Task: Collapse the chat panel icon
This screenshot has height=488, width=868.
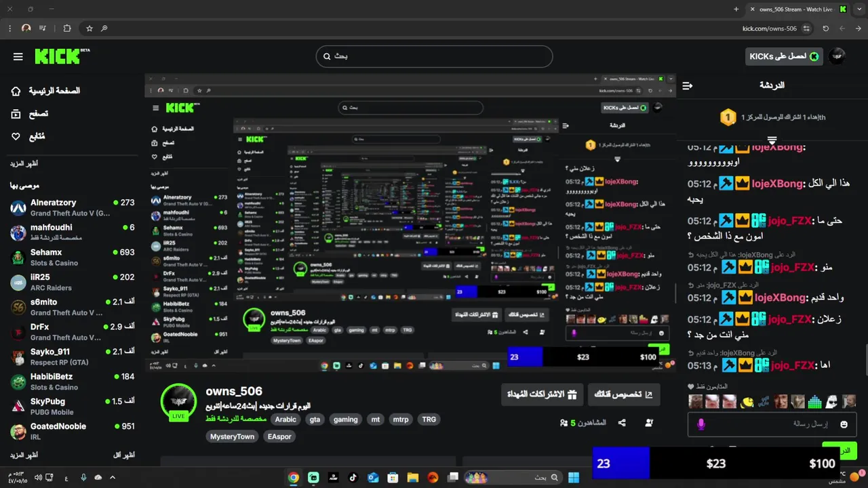Action: (688, 85)
